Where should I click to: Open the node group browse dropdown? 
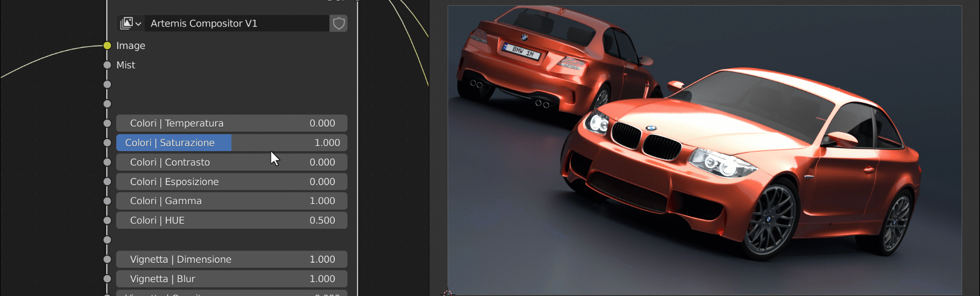[131, 23]
